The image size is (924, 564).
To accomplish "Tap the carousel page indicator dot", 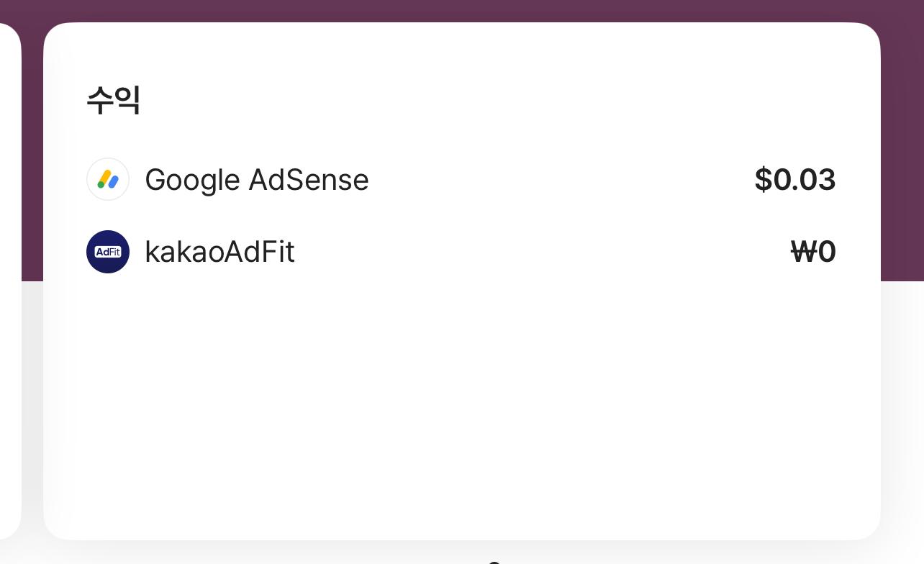I will click(x=494, y=562).
